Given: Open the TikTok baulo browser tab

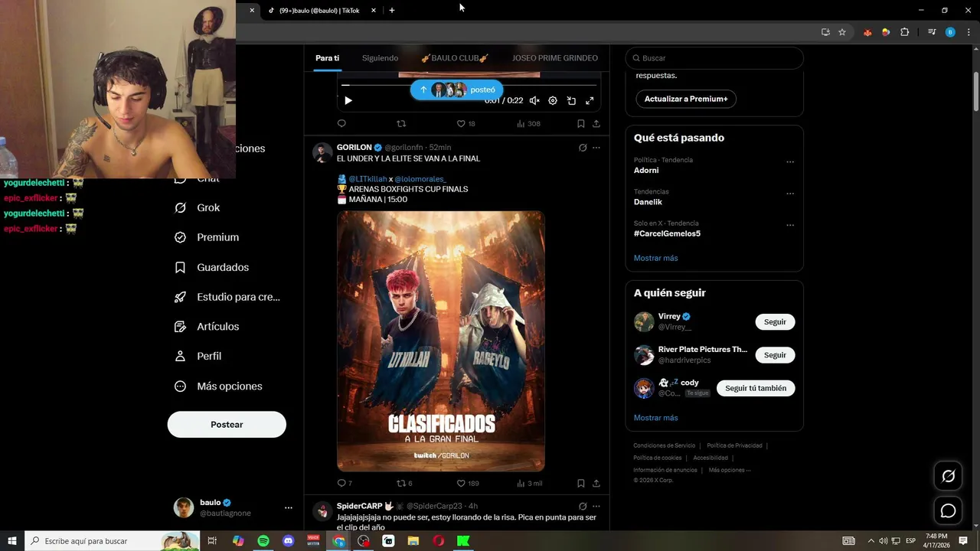Looking at the screenshot, I should [x=322, y=11].
